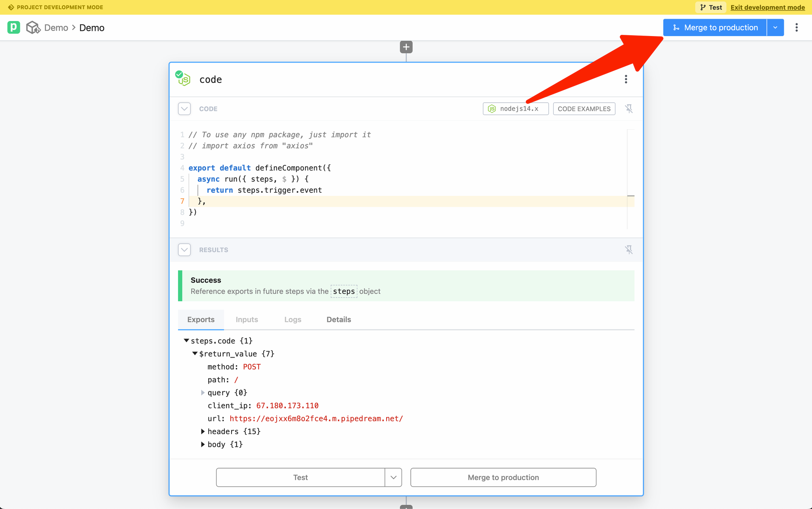The height and width of the screenshot is (509, 812).
Task: Open the dropdown arrow next to Test button
Action: pos(393,477)
